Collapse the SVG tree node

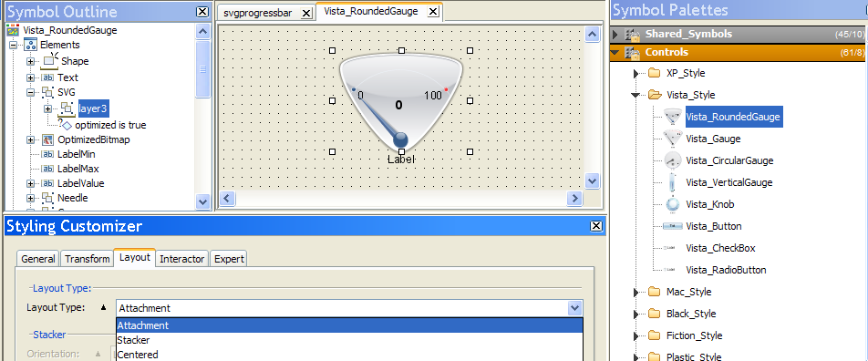click(30, 92)
